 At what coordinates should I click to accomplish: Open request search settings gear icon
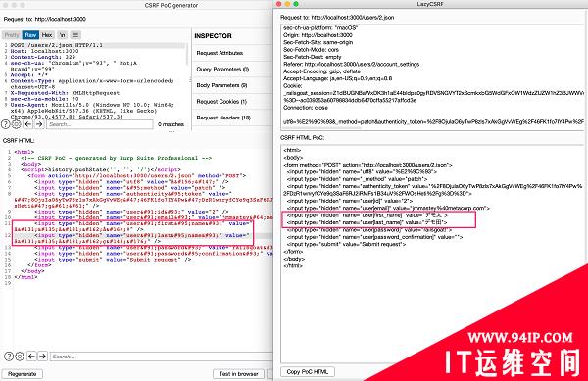(x=16, y=124)
